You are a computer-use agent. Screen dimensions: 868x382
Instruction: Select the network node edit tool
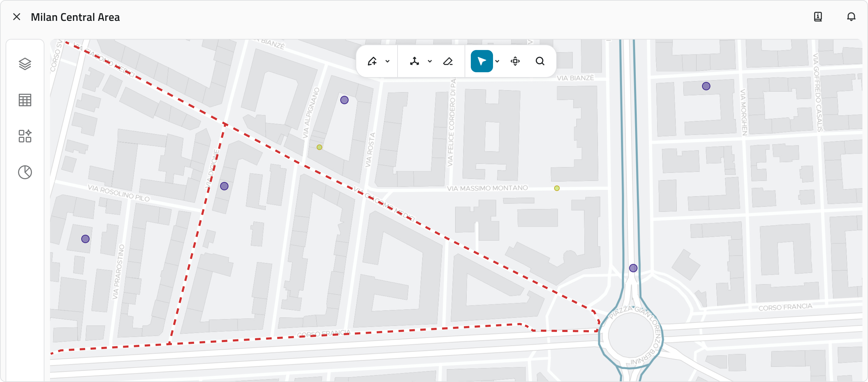(415, 61)
